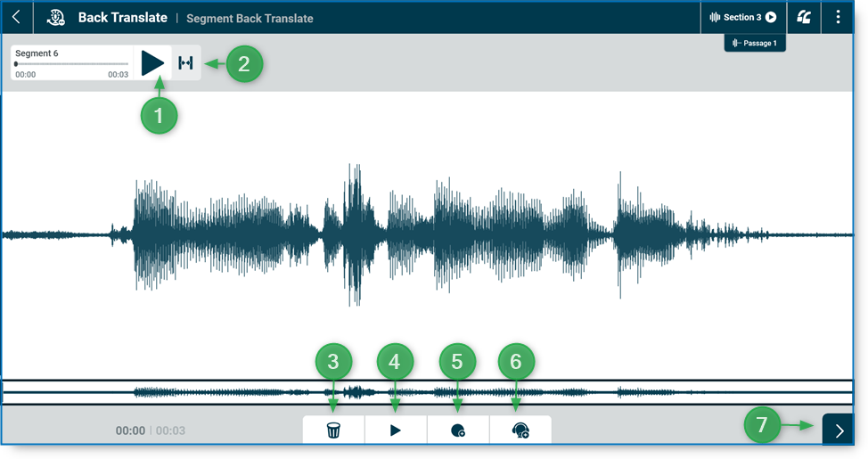Click the Back Translate stage icon
This screenshot has width=868, height=459.
pos(55,18)
